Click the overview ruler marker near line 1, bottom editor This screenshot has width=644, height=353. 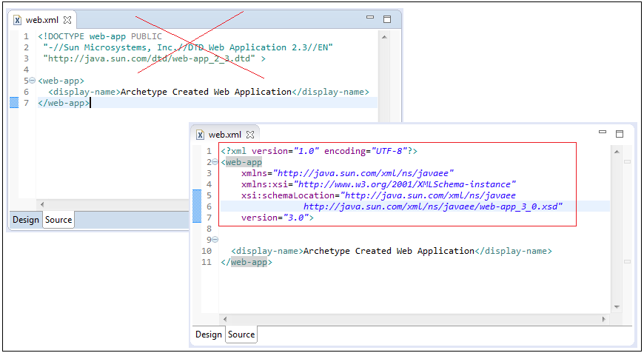pyautogui.click(x=627, y=162)
